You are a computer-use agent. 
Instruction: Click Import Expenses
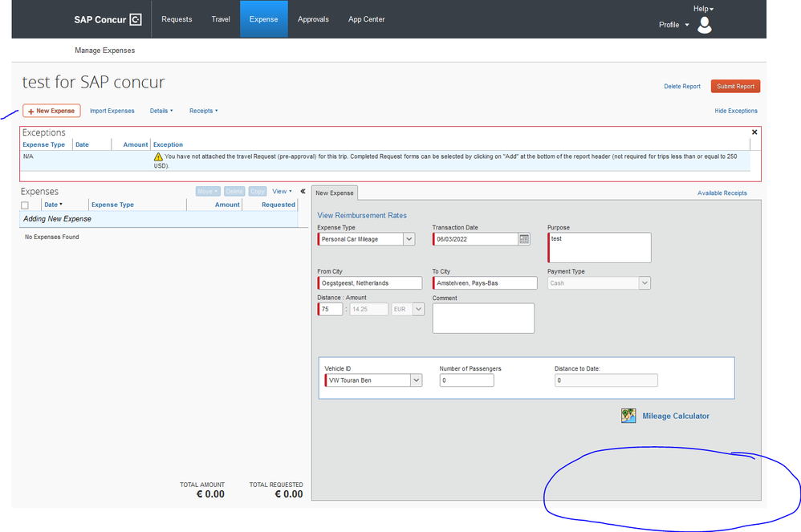click(112, 111)
